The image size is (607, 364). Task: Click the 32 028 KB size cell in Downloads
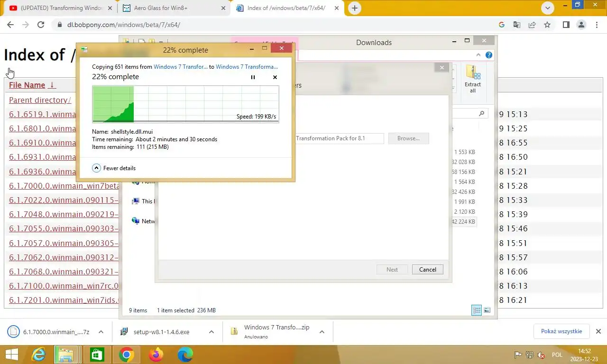pyautogui.click(x=463, y=162)
